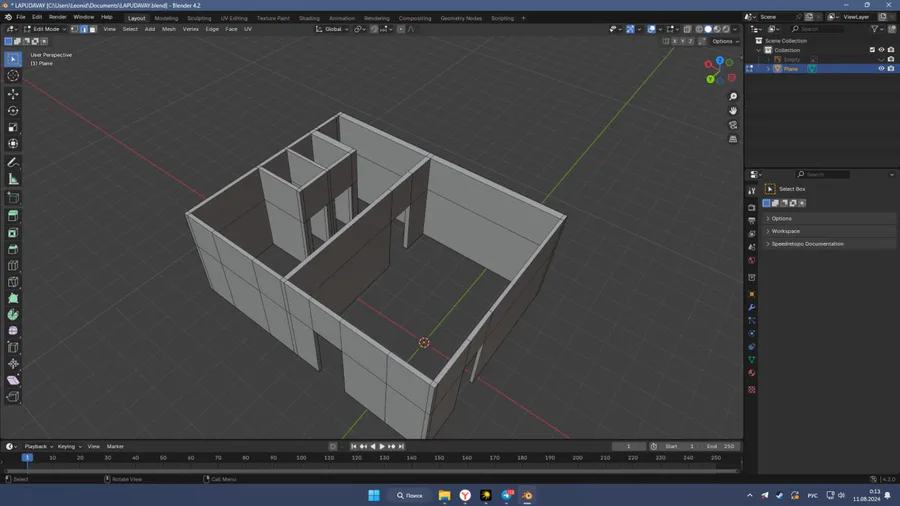Toggle Collection exclude checkbox in outliner
The image size is (900, 506).
click(872, 50)
